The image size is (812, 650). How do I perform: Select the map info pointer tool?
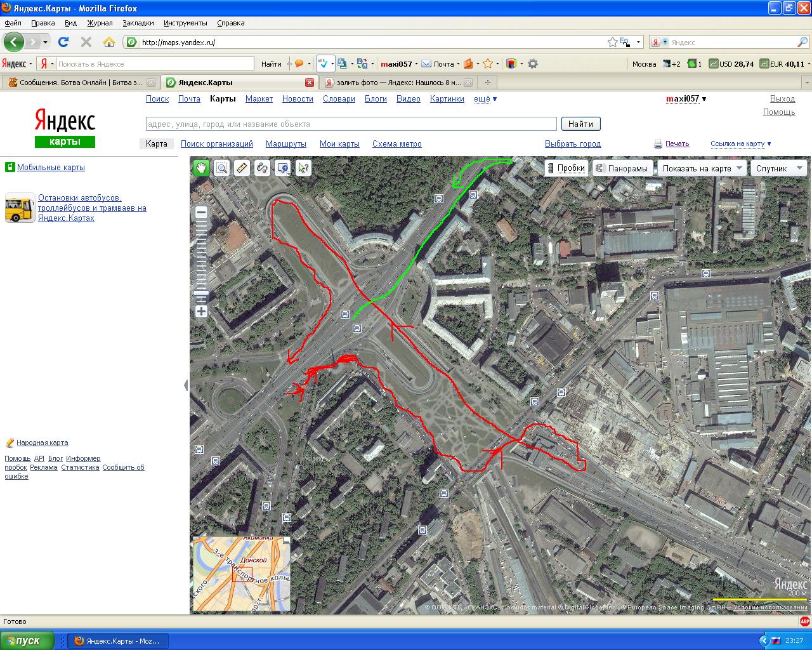pyautogui.click(x=303, y=168)
